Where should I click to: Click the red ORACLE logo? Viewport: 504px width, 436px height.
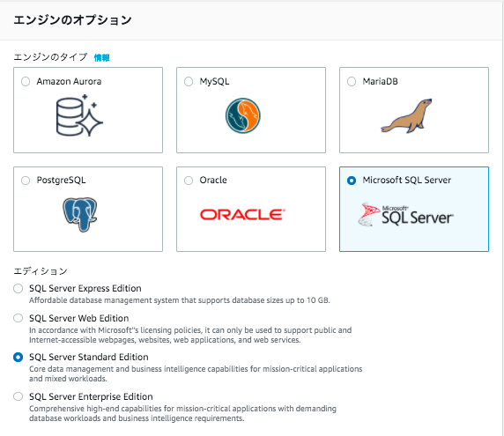pyautogui.click(x=242, y=215)
